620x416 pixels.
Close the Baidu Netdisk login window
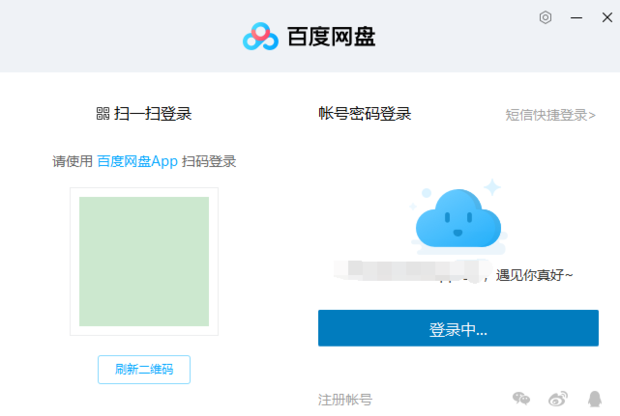click(607, 17)
